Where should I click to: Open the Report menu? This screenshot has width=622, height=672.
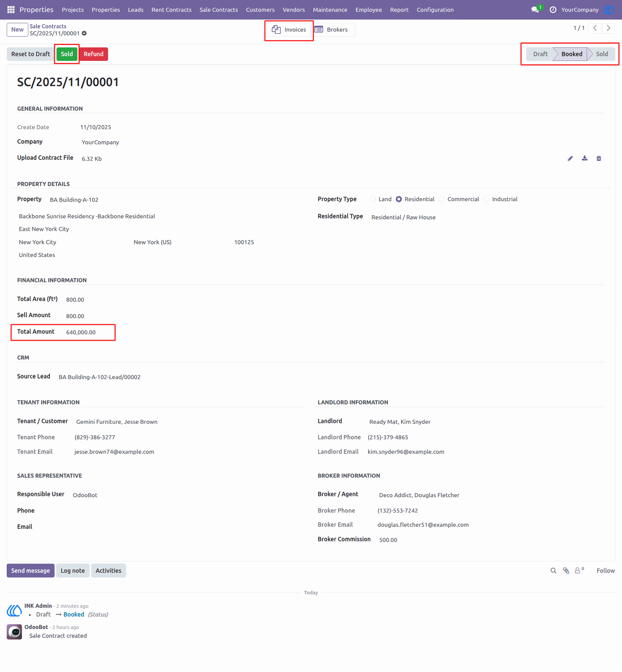(x=399, y=10)
